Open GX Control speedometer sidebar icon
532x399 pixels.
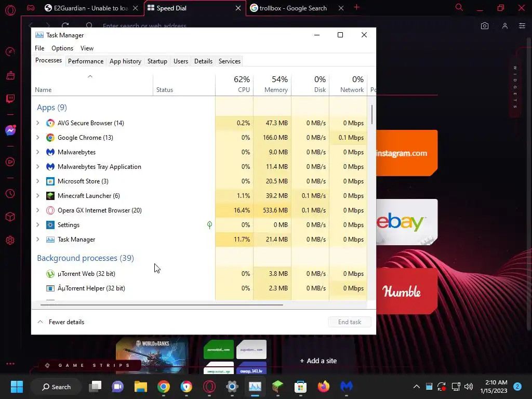point(10,51)
